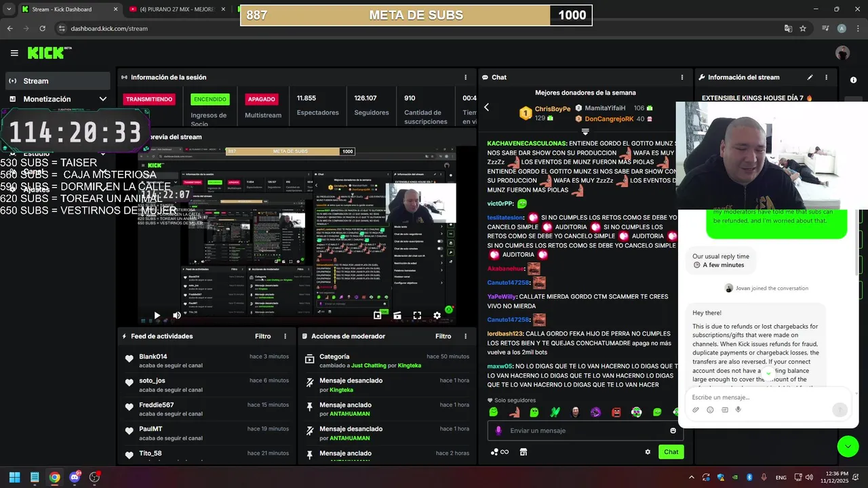Open the chat settings gear icon
The height and width of the screenshot is (488, 868).
click(648, 452)
